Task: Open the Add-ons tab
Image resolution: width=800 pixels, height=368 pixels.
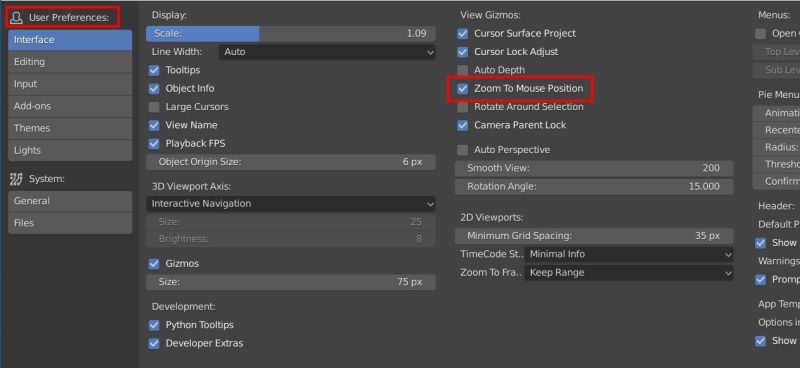Action: [70, 106]
